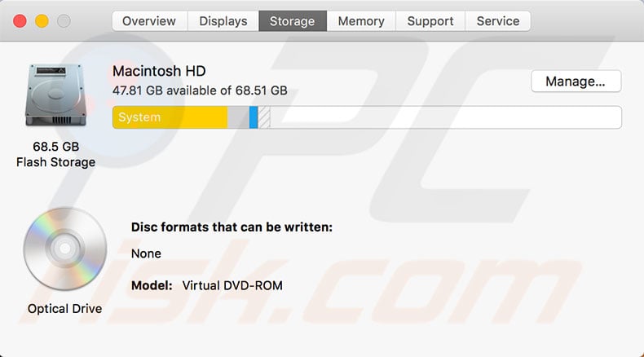Image resolution: width=644 pixels, height=357 pixels.
Task: Switch to the Service tab
Action: [497, 21]
